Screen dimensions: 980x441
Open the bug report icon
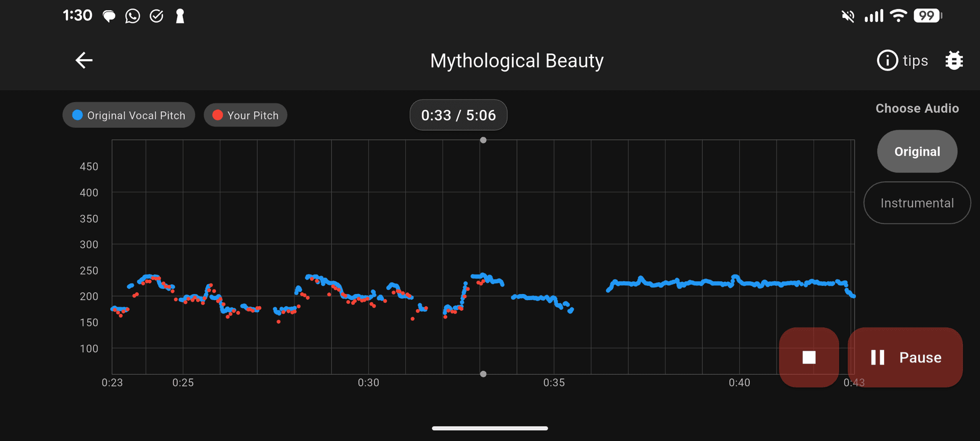953,61
